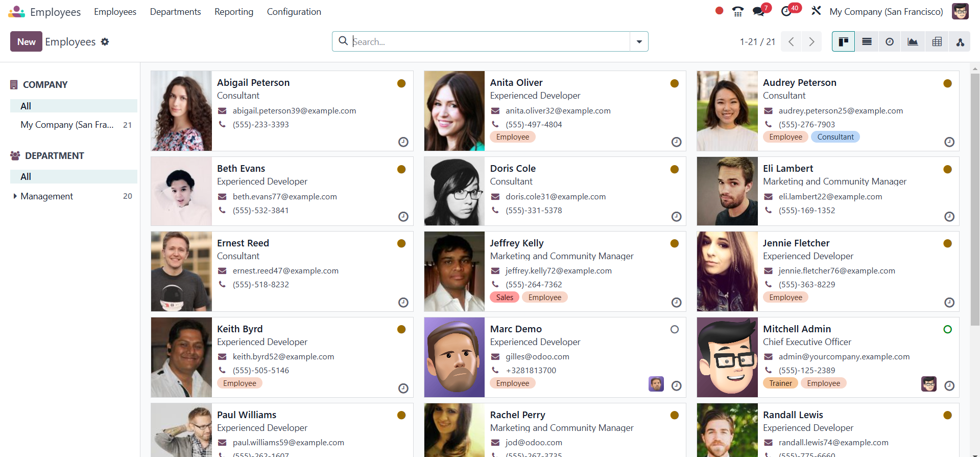The height and width of the screenshot is (457, 980).
Task: Open the activities clock icon
Action: 786,11
